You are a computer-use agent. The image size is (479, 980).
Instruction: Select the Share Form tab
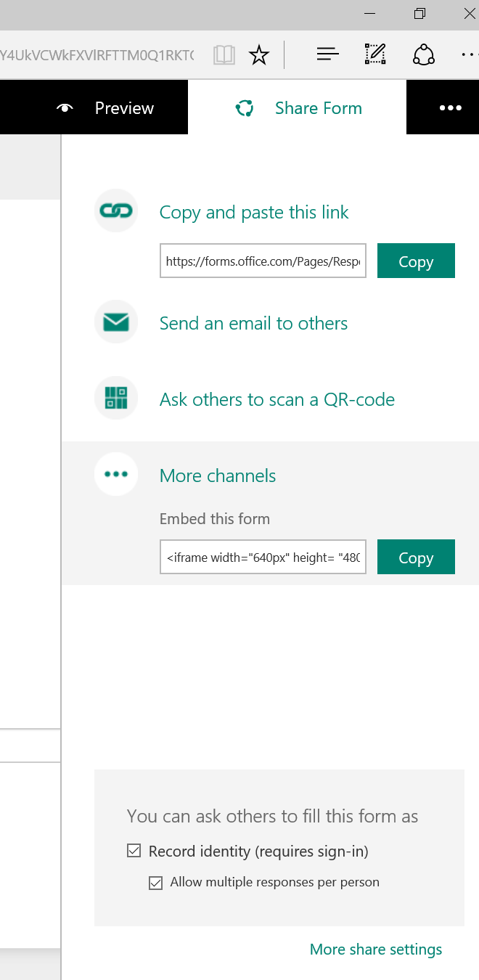point(298,108)
